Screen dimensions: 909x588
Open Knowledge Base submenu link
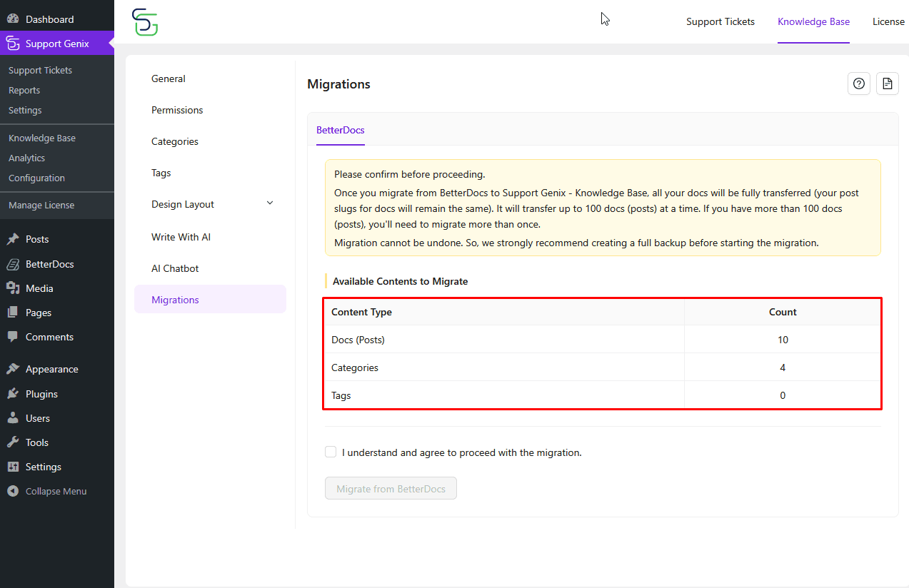pyautogui.click(x=42, y=138)
